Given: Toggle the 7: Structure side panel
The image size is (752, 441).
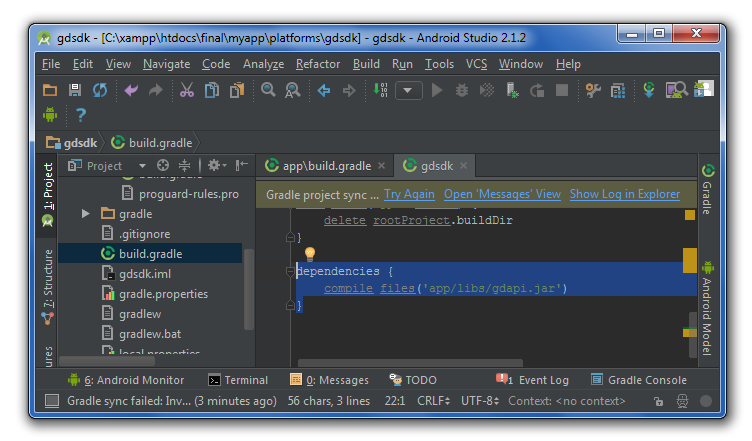Looking at the screenshot, I should pos(47,287).
